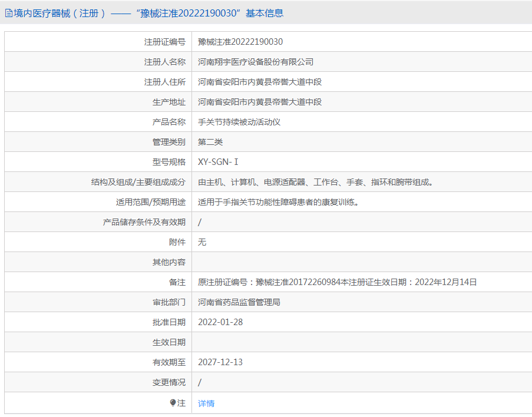
Task: Select the value 第二类
Action: point(210,142)
